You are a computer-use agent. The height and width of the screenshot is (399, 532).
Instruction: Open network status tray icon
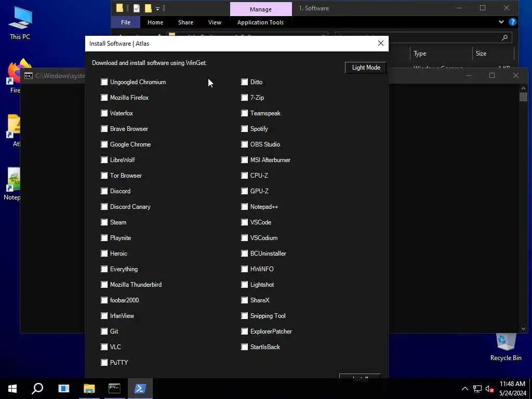coord(477,389)
